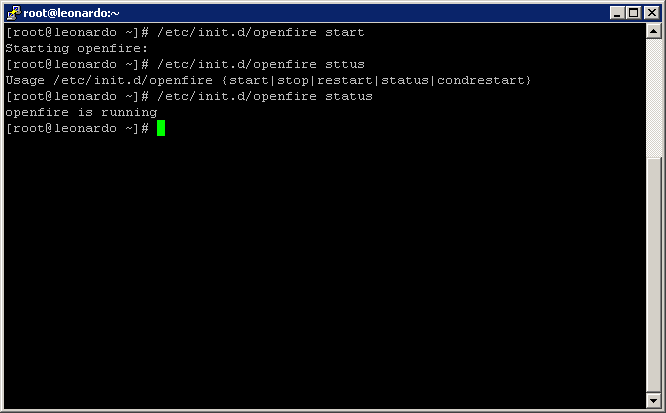Click the 'Starting openfire:' output text
Image resolution: width=666 pixels, height=413 pixels.
[76, 48]
